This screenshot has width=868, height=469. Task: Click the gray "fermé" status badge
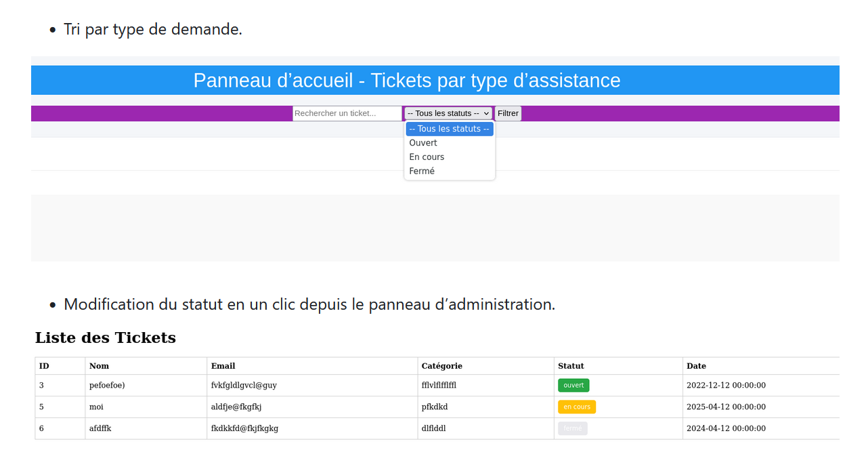[572, 428]
